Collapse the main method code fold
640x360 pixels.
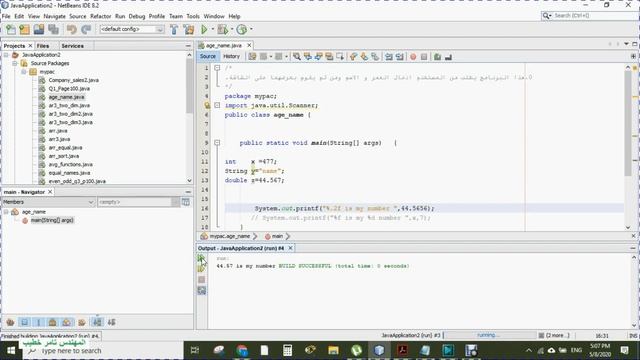click(x=217, y=143)
